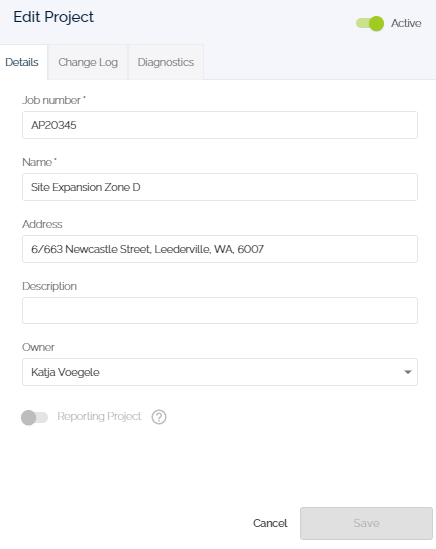The width and height of the screenshot is (436, 549).
Task: Select the Katja Voegele owner combo box
Action: click(220, 372)
